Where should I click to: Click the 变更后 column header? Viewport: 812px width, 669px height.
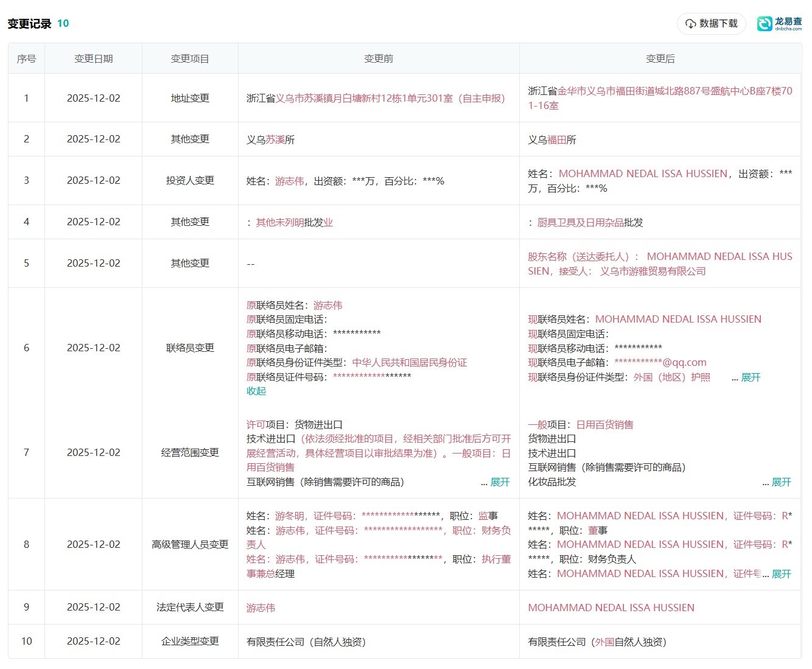click(x=660, y=58)
